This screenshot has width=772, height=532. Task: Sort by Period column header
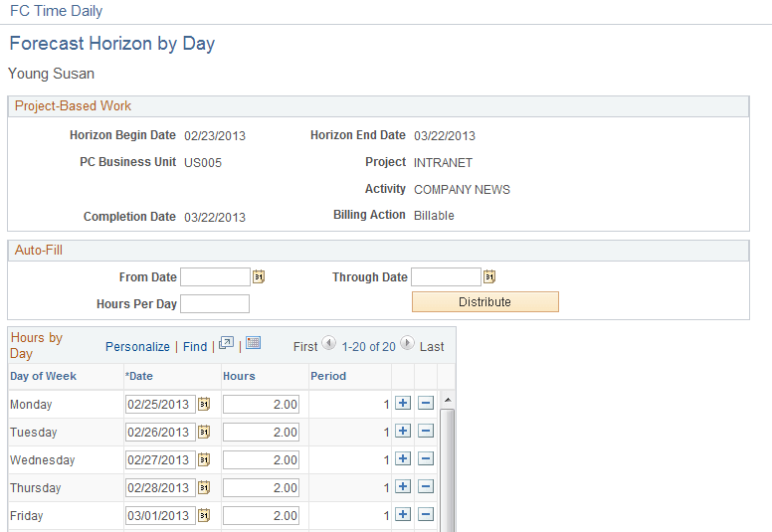[x=328, y=376]
